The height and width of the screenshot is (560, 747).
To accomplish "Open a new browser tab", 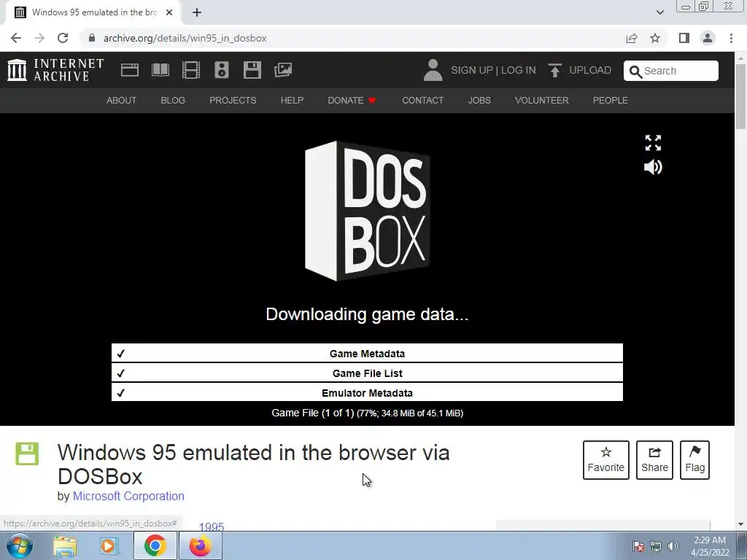I will click(x=197, y=12).
